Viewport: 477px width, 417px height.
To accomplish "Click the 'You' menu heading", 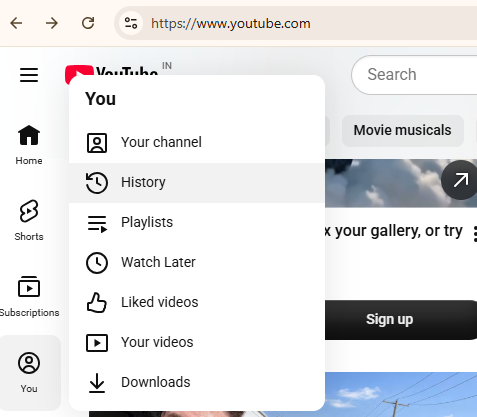I will click(100, 99).
